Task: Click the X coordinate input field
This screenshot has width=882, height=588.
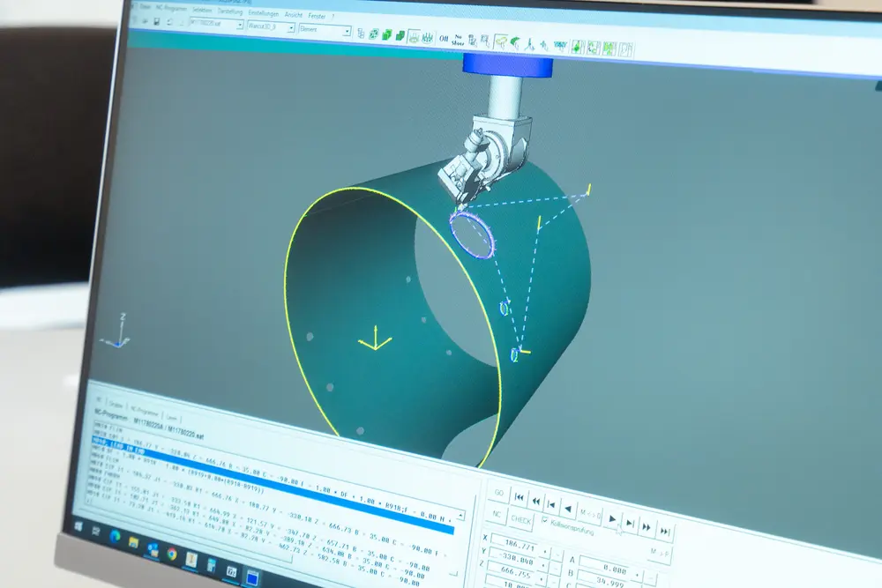Action: (x=516, y=542)
